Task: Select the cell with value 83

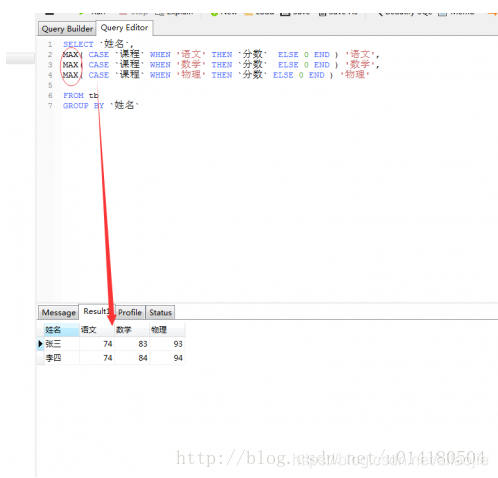Action: [132, 344]
